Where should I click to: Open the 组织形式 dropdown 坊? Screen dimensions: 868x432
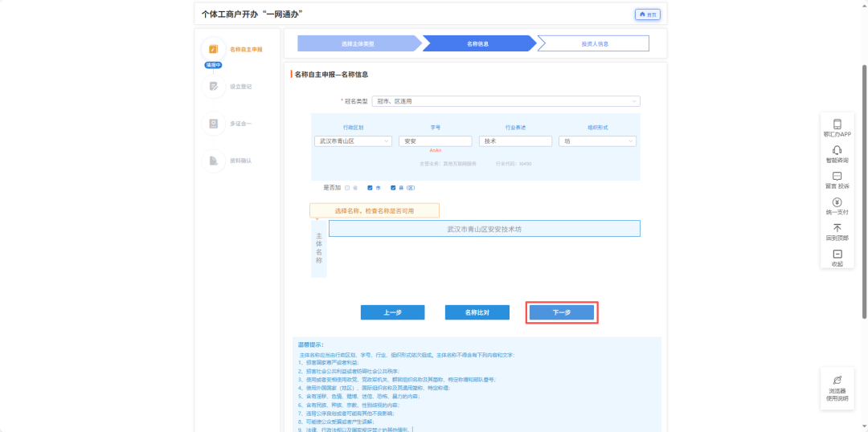tap(597, 141)
